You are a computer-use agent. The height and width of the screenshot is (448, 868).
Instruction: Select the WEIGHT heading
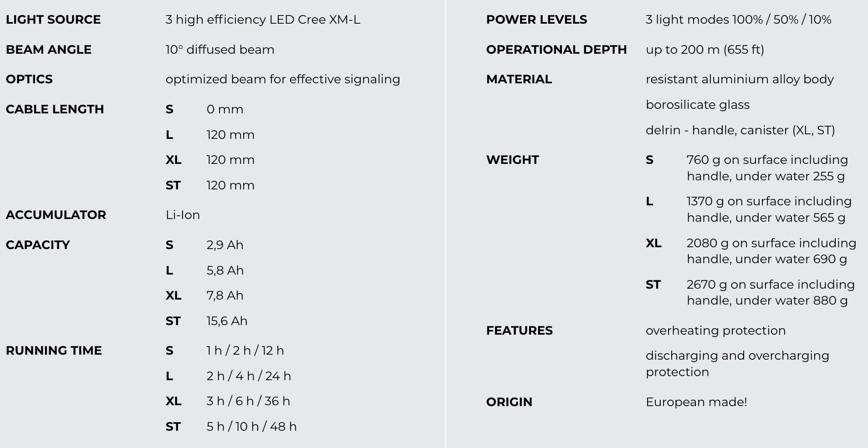(x=513, y=160)
